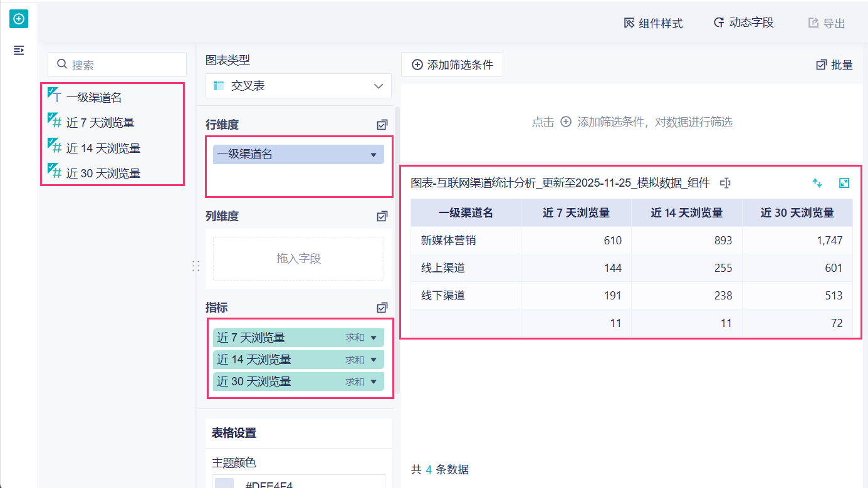This screenshot has height=488, width=868.
Task: Open 动态字段 in the top toolbar
Action: (x=744, y=23)
